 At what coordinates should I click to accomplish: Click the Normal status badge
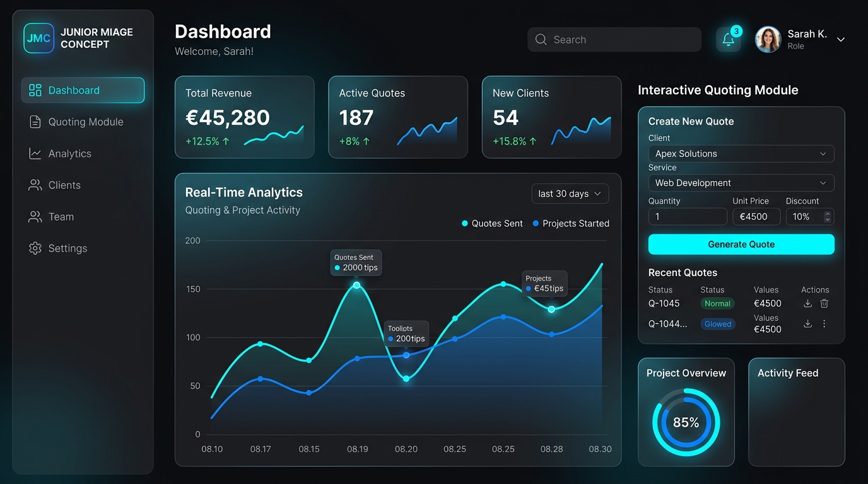coord(718,304)
